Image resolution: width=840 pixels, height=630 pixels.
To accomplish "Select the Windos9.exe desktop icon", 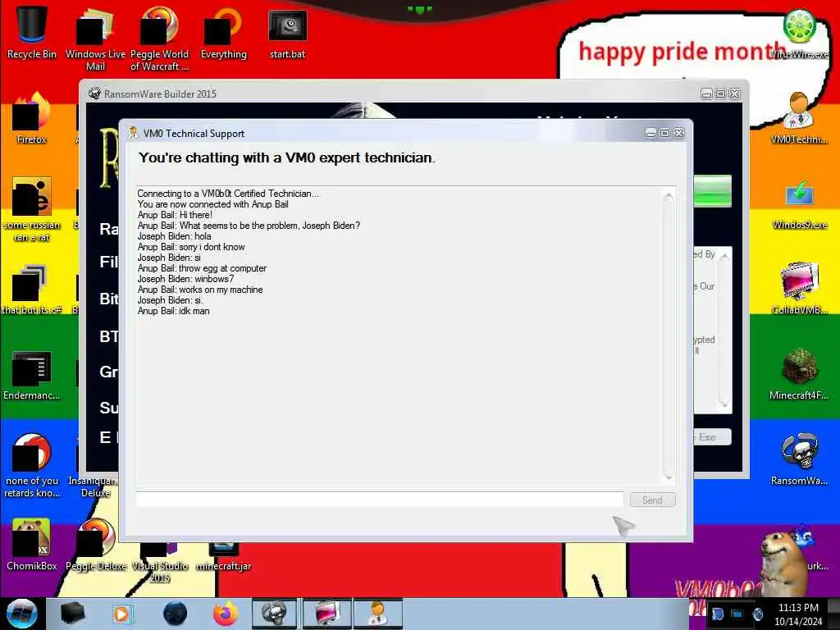I will point(799,203).
